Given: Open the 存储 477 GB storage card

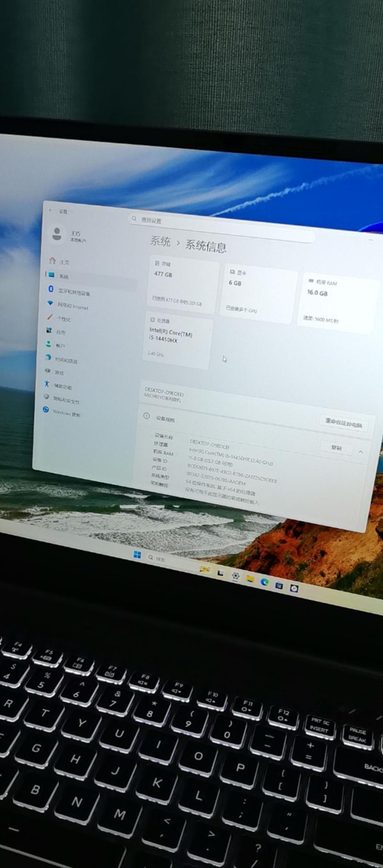Looking at the screenshot, I should (183, 283).
